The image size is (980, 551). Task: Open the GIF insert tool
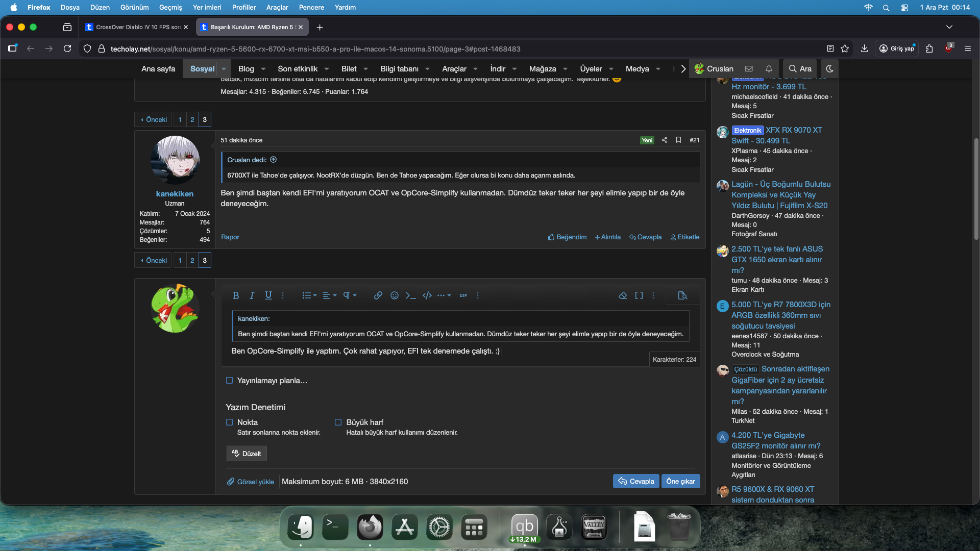point(463,295)
